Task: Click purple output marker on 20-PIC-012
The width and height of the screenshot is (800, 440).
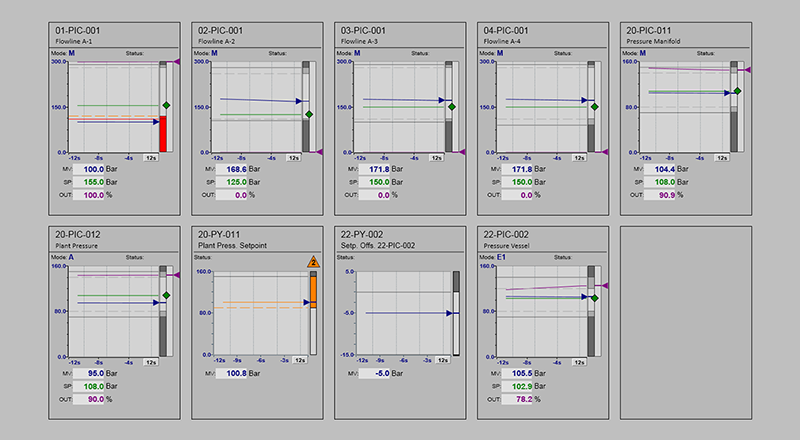Action: [x=177, y=275]
